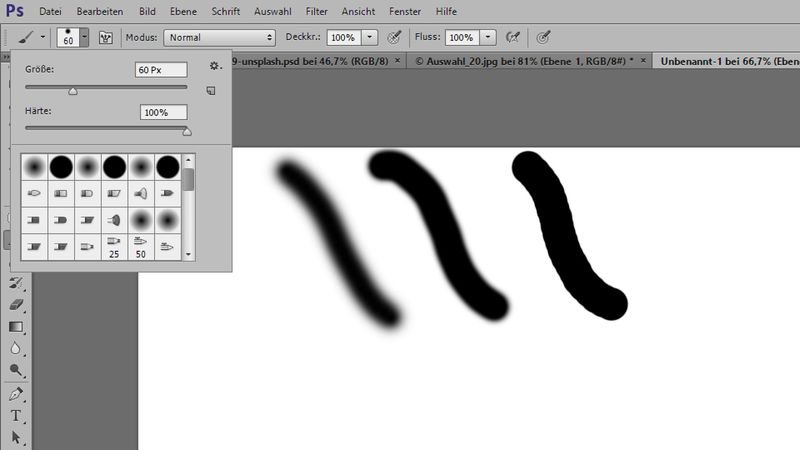
Task: Click the brush list scroll up arrow
Action: click(x=188, y=160)
